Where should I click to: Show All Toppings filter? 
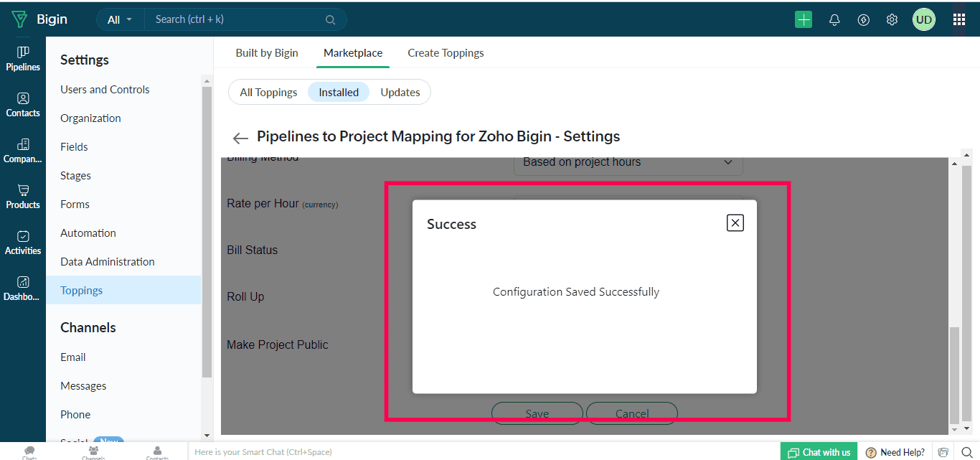point(268,93)
